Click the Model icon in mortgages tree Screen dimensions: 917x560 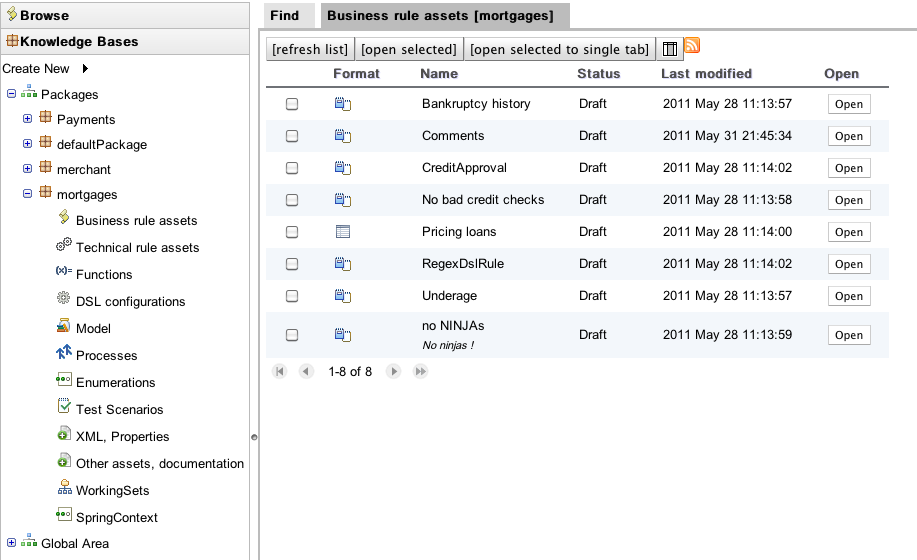coord(63,327)
